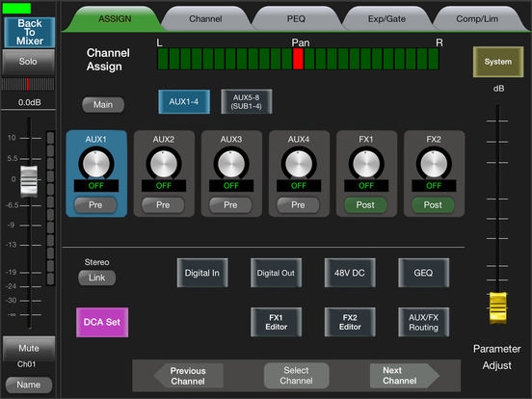Select the FX1 send knob
Screen dimensions: 532x399
tap(366, 164)
